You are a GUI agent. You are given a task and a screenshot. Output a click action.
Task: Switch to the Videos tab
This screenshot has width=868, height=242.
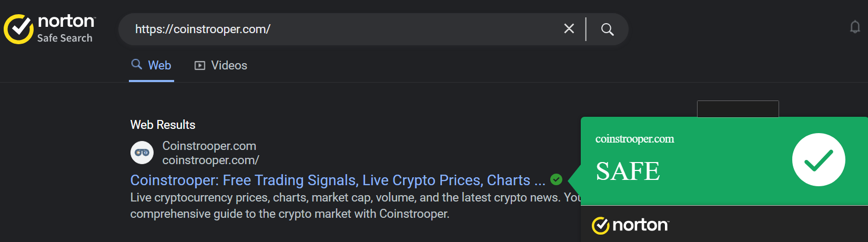pos(221,65)
